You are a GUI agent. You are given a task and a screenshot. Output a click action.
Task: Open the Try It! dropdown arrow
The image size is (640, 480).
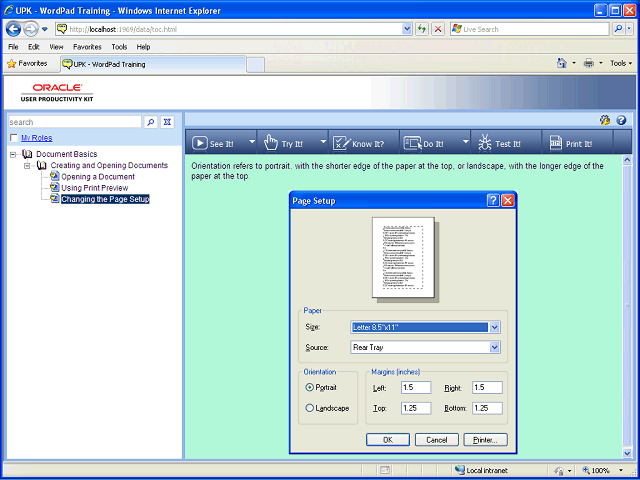(x=323, y=142)
